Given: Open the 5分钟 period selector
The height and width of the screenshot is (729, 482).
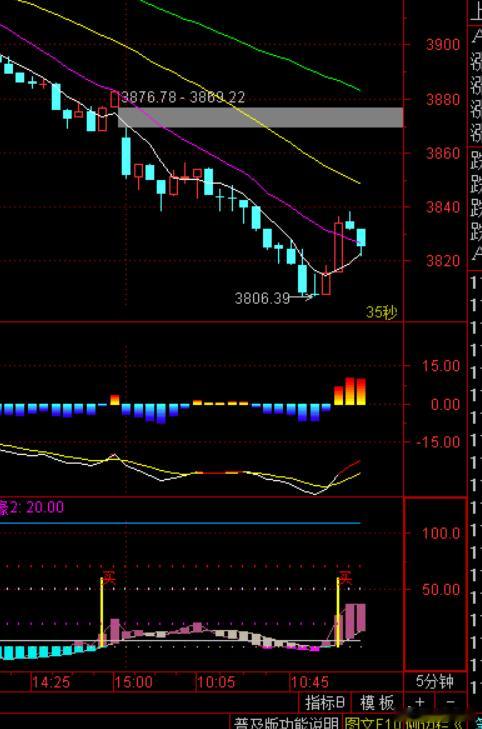Looking at the screenshot, I should 434,682.
